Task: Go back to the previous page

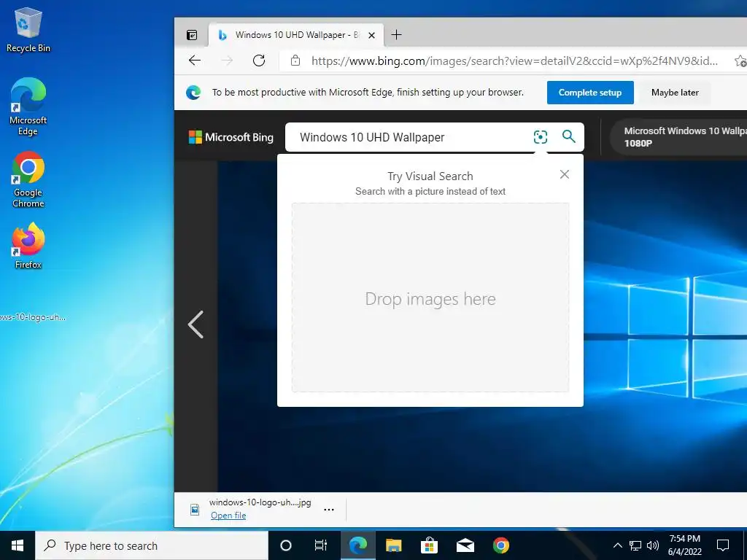Action: [194, 61]
